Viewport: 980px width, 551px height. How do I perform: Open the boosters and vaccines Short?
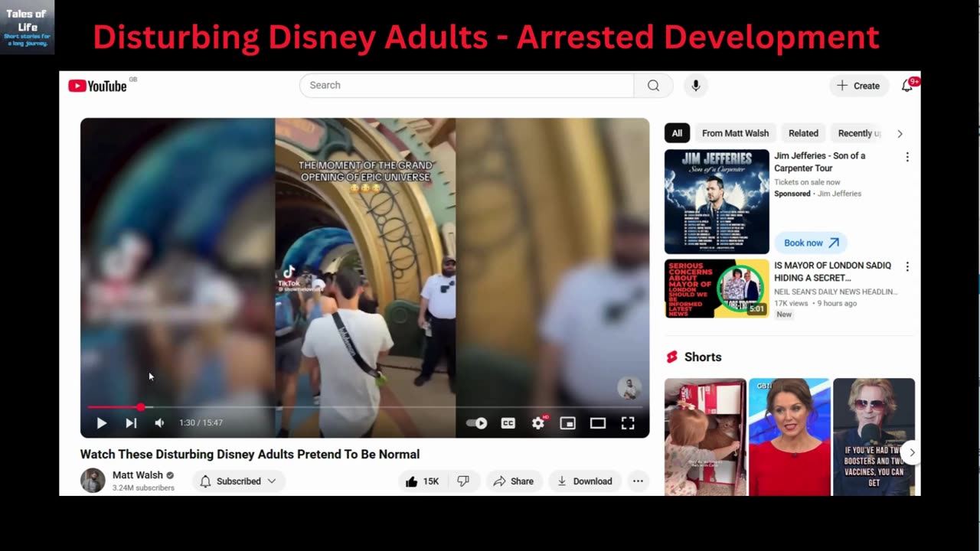[x=874, y=437]
